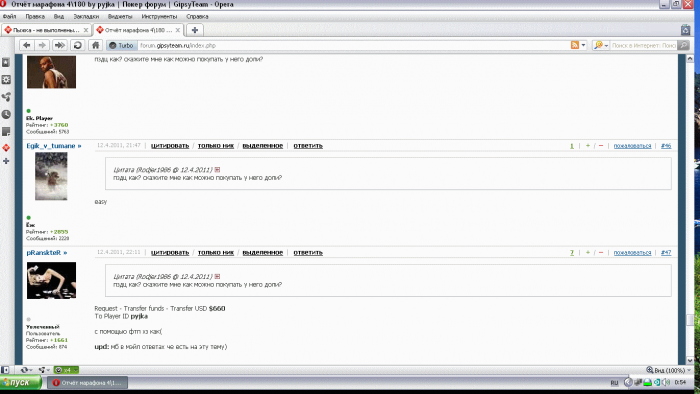
Task: Open the closed tabs trash icon
Action: coord(686,30)
